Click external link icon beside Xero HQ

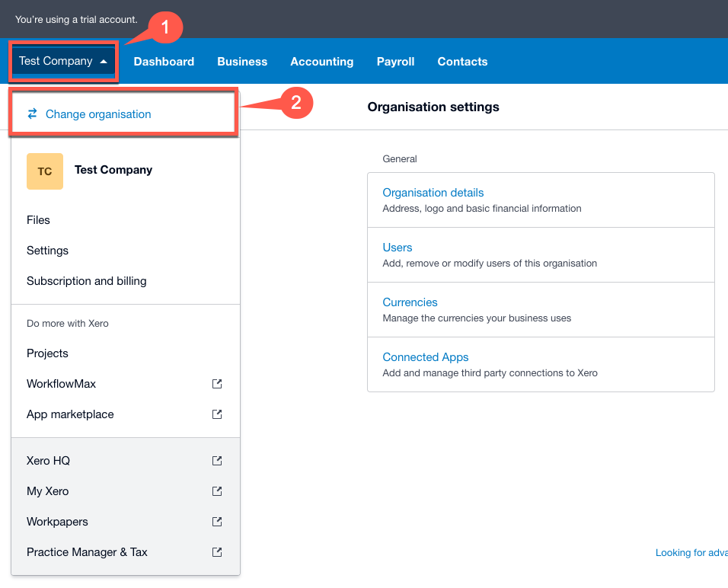click(217, 461)
